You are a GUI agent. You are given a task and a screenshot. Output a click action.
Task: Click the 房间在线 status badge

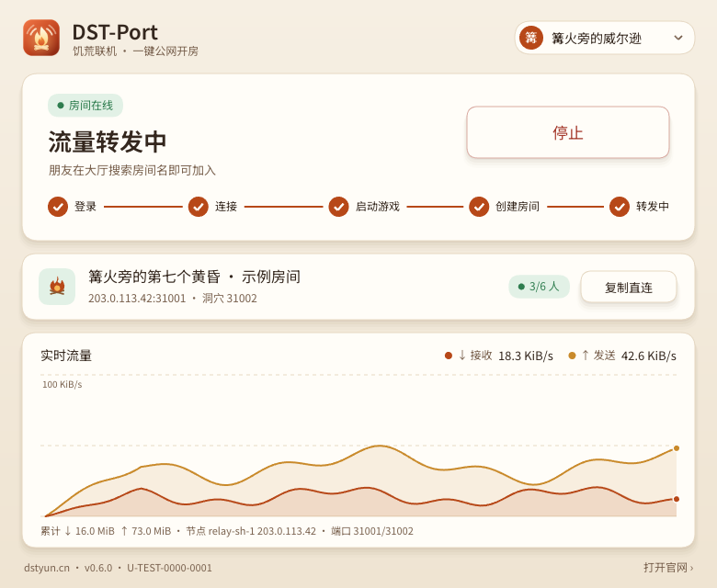coord(85,106)
